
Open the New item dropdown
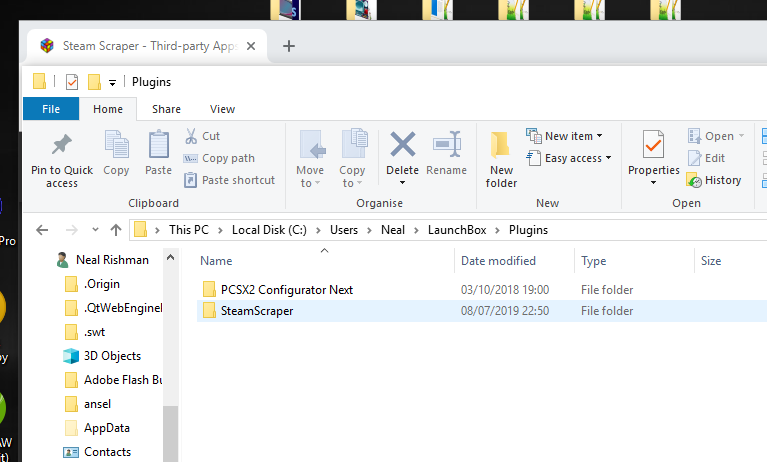tap(564, 136)
